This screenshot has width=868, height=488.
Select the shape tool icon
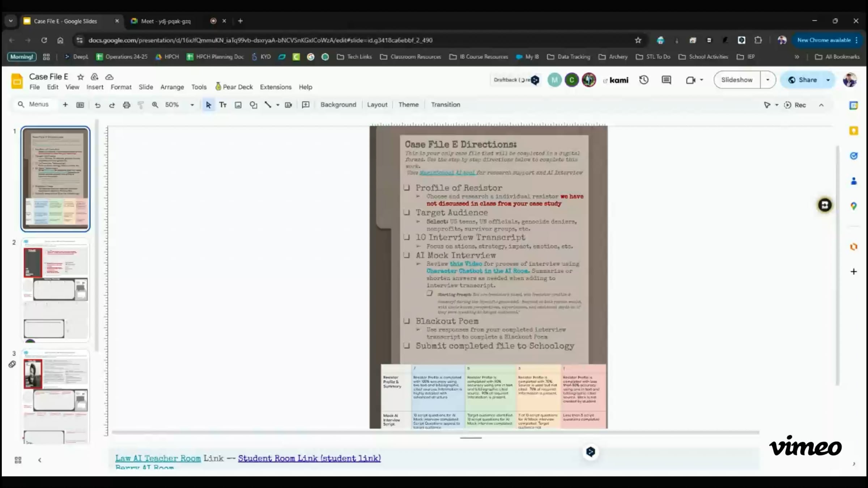pyautogui.click(x=253, y=105)
